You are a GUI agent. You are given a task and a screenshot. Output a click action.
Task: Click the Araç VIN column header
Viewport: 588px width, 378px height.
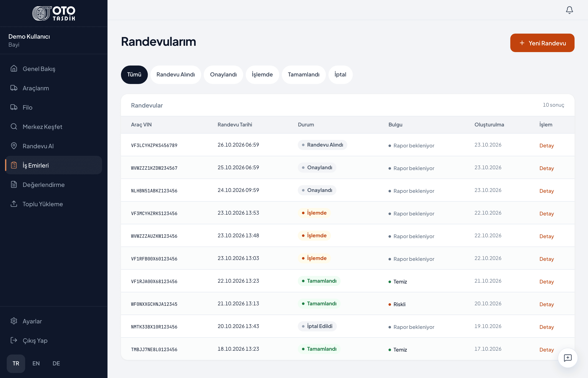(x=141, y=125)
